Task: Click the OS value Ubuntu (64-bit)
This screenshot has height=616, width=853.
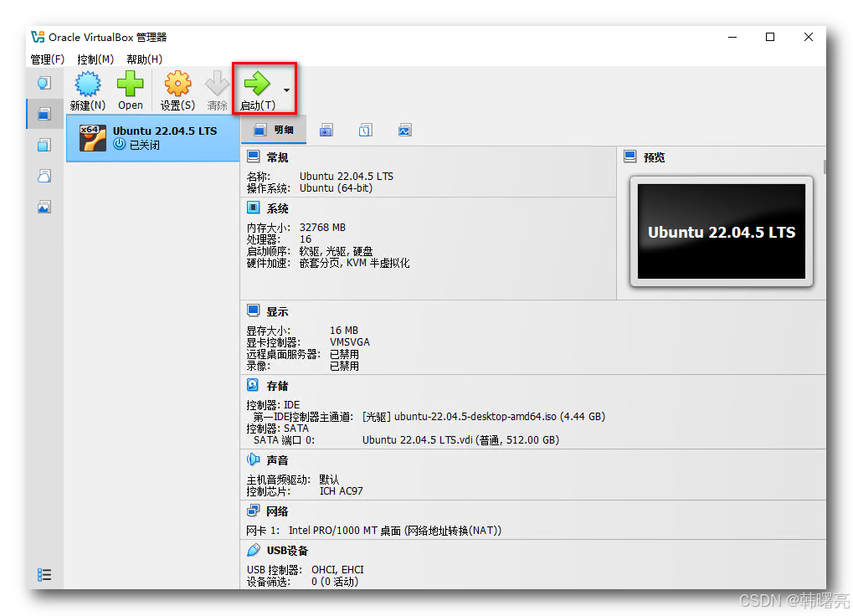Action: click(336, 188)
